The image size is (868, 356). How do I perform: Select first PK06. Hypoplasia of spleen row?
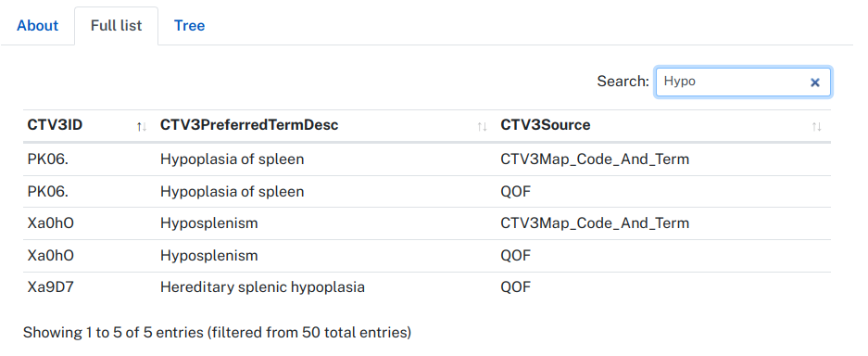coord(427,159)
